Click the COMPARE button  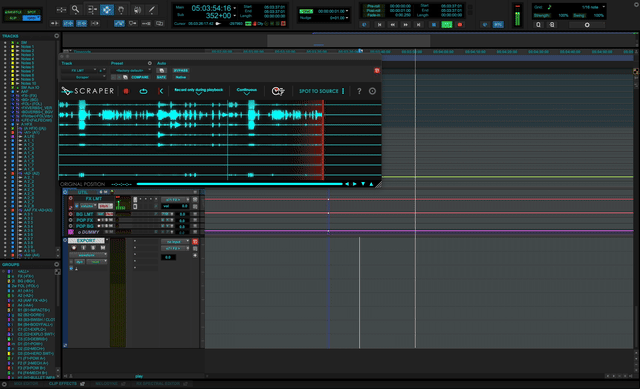tap(140, 77)
